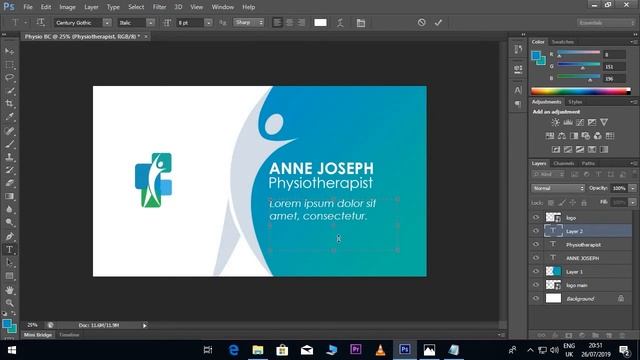Click the left align text icon
Viewport: 640px width, 360px height.
(x=277, y=22)
